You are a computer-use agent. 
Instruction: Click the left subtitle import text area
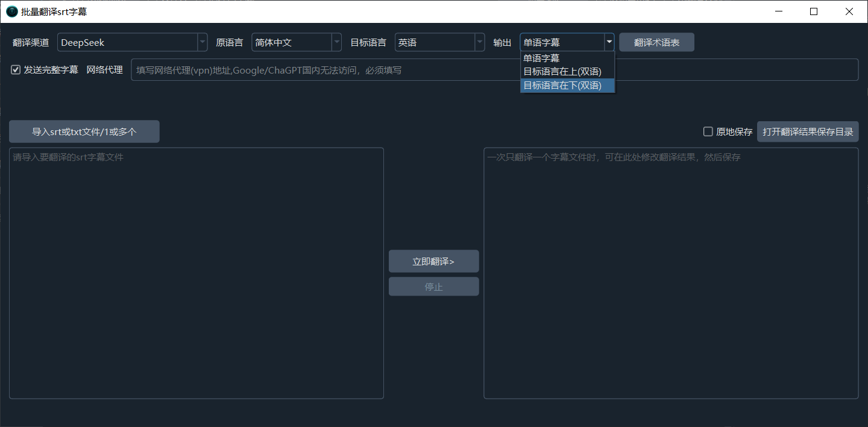pos(196,271)
